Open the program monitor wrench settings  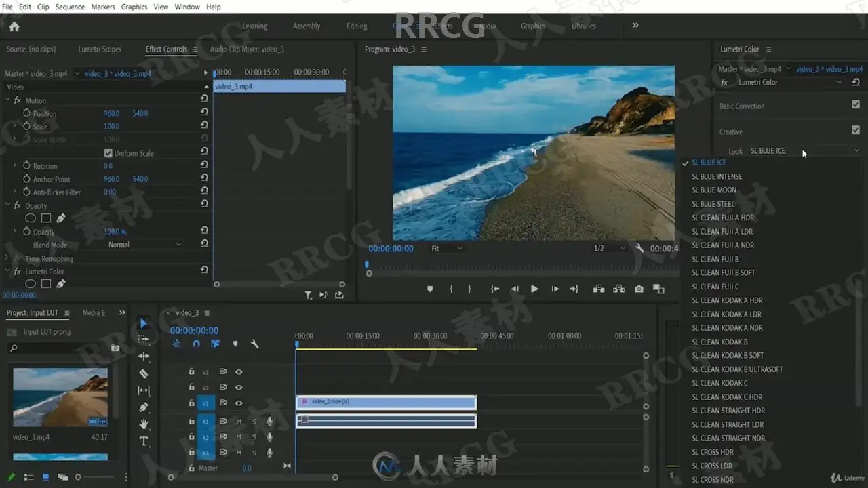point(639,249)
